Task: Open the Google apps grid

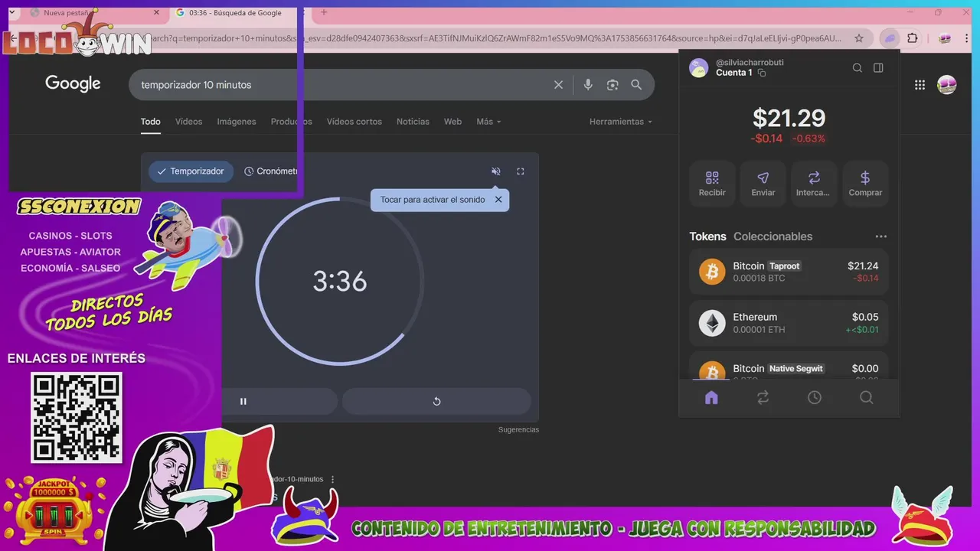Action: tap(920, 85)
